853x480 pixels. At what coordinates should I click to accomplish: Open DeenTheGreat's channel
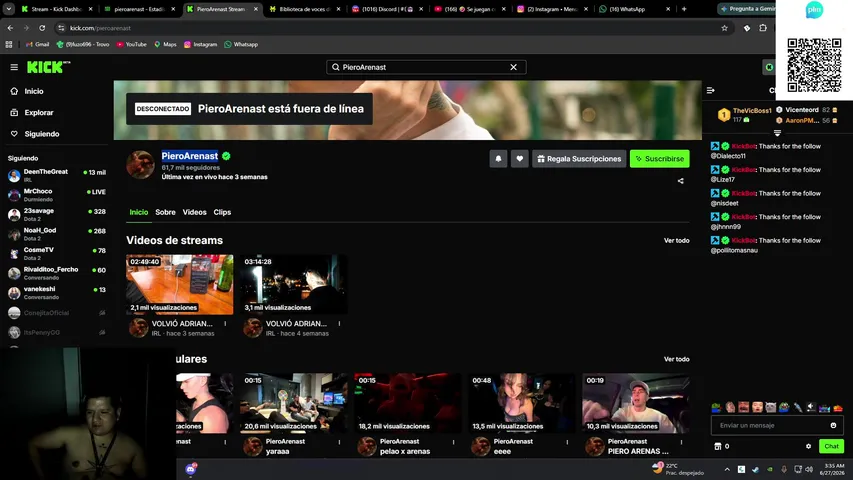(57, 175)
